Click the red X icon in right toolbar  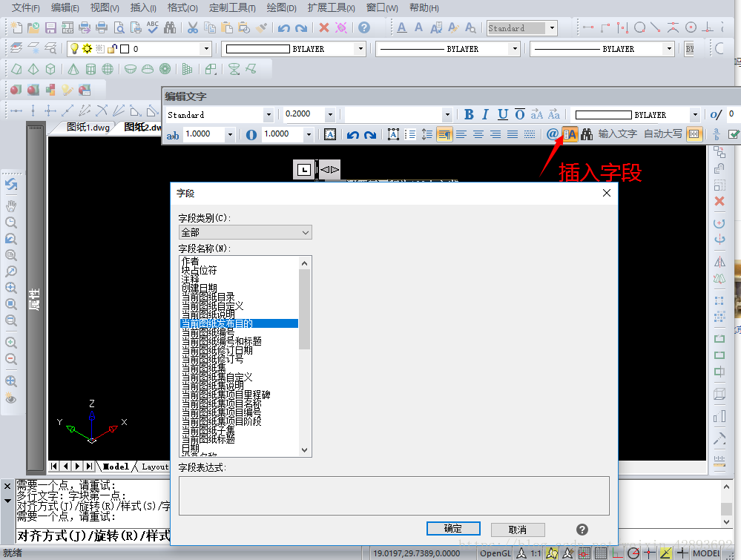click(719, 201)
